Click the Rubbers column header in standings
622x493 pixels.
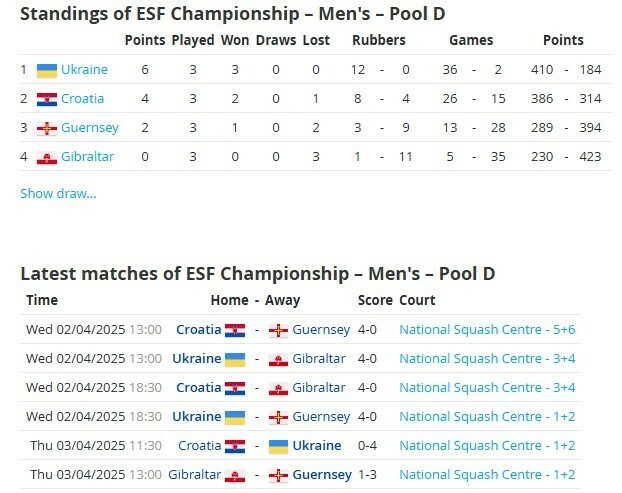(x=379, y=41)
